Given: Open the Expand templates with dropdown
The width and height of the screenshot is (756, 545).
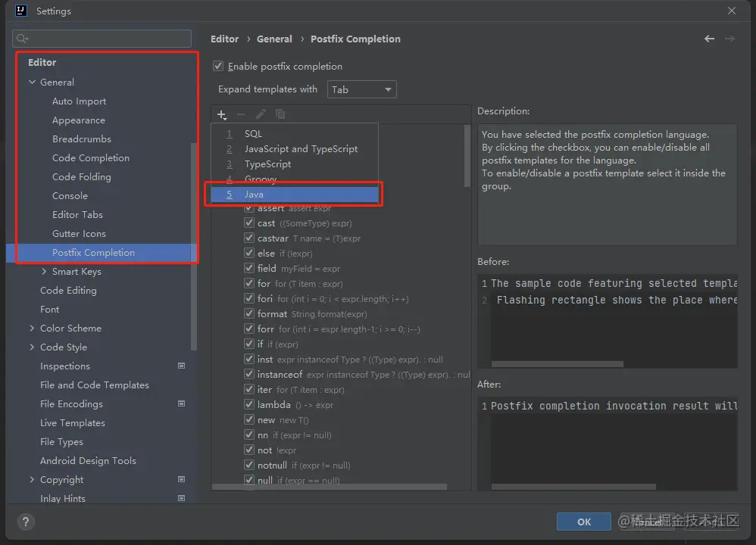Looking at the screenshot, I should pos(361,89).
